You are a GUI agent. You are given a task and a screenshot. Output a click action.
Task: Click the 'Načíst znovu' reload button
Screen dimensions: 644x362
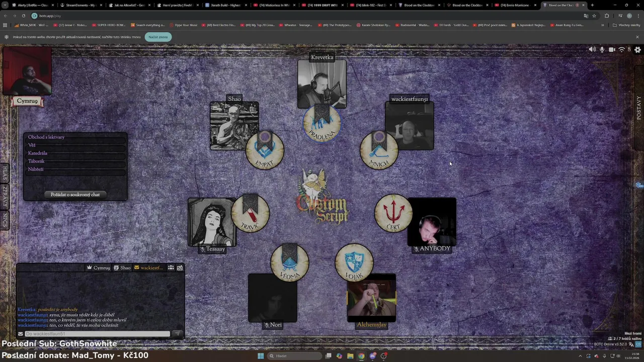click(x=158, y=37)
